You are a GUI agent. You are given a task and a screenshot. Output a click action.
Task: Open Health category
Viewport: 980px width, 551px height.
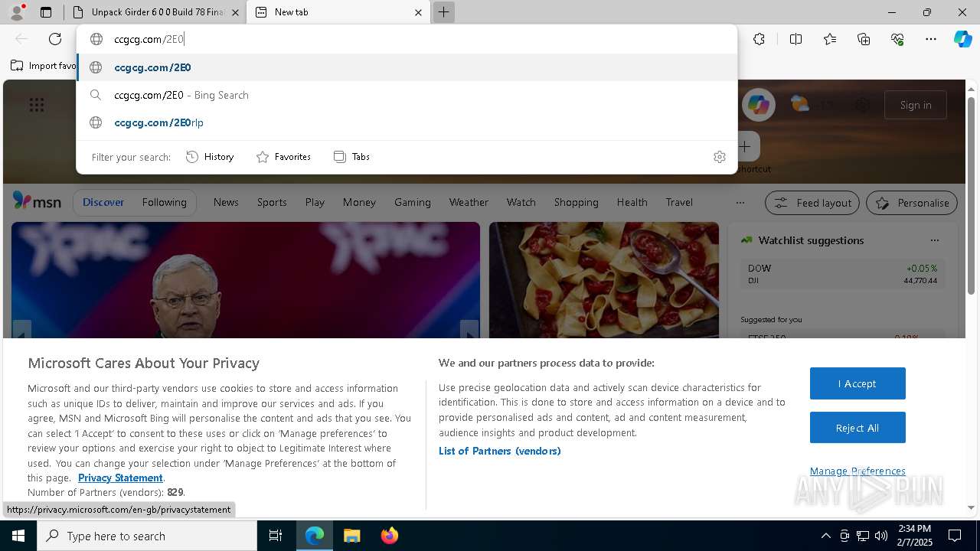(x=632, y=202)
